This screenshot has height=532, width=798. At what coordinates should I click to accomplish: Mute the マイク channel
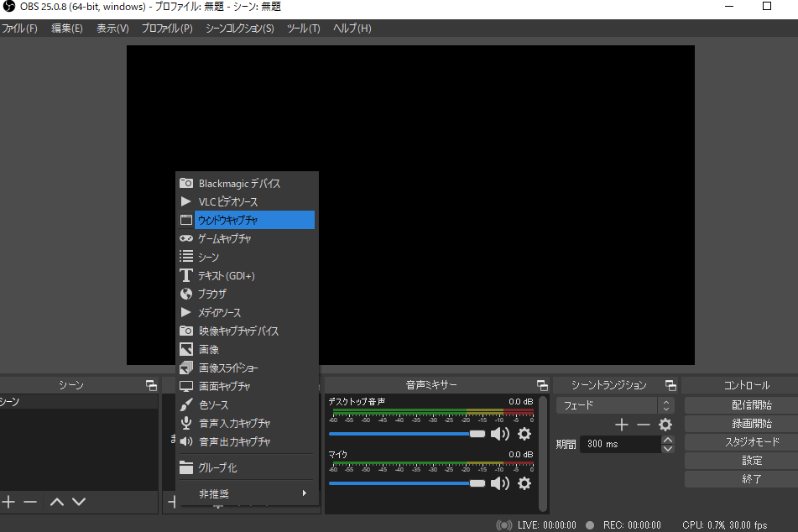coord(500,482)
